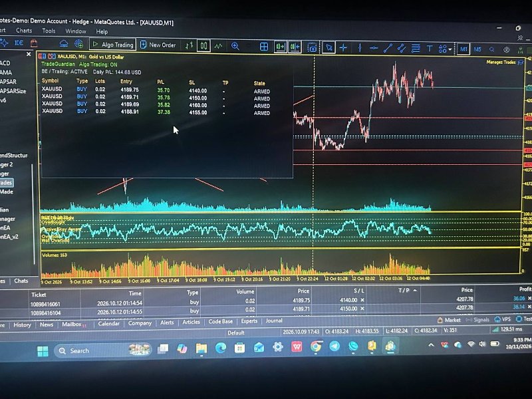The image size is (532, 399).
Task: Tile chart windows with the grid icon
Action: (x=263, y=47)
